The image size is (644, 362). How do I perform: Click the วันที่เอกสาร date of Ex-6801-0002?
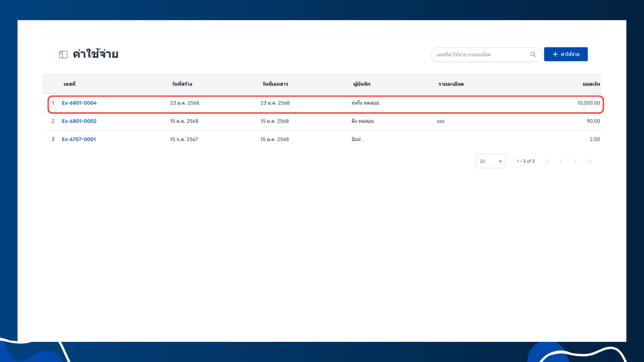(275, 121)
